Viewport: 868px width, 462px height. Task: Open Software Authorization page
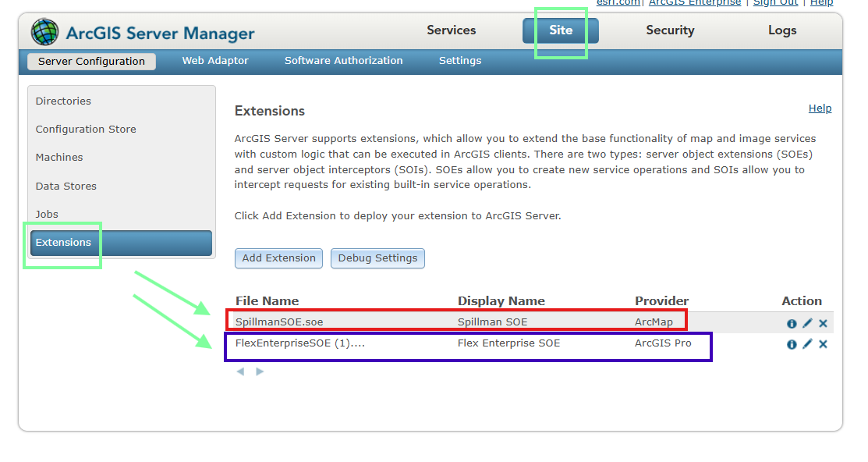click(343, 61)
